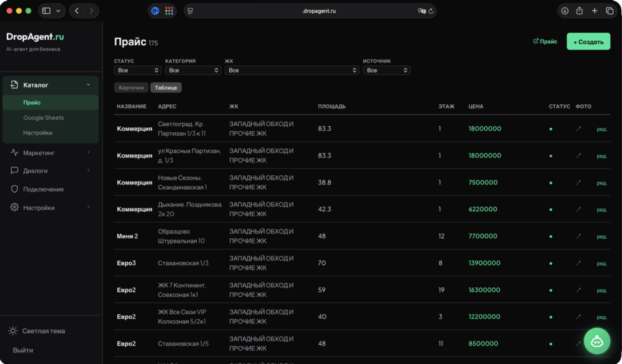The image size is (622, 364).
Task: Select Google Sheets in sidebar
Action: click(43, 118)
